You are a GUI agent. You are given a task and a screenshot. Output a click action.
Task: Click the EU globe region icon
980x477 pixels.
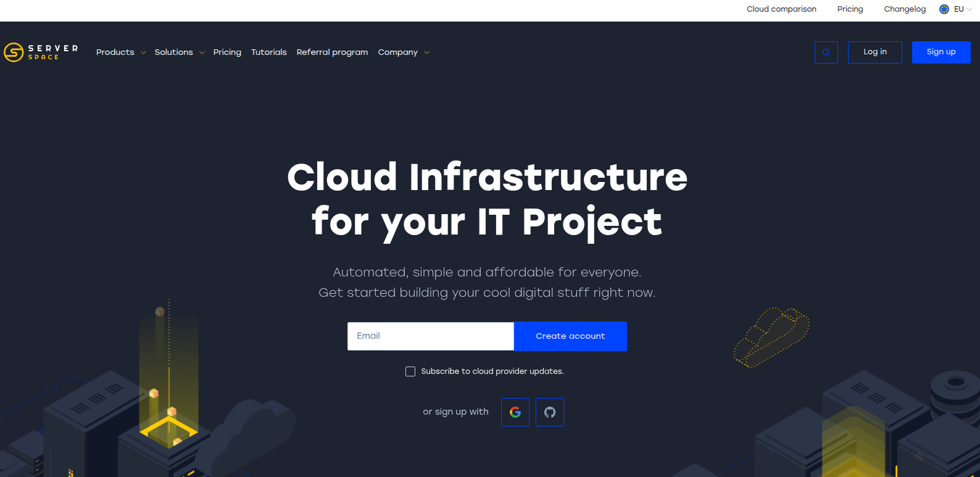pyautogui.click(x=944, y=9)
